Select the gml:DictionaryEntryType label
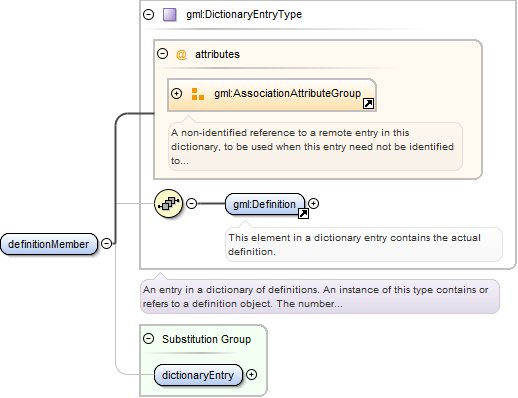The image size is (518, 398). 244,14
